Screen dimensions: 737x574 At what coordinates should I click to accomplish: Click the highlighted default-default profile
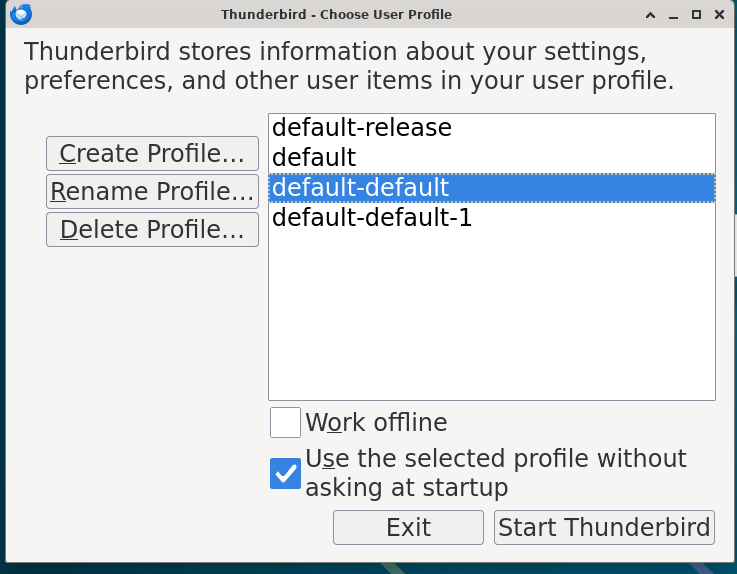[x=361, y=188]
